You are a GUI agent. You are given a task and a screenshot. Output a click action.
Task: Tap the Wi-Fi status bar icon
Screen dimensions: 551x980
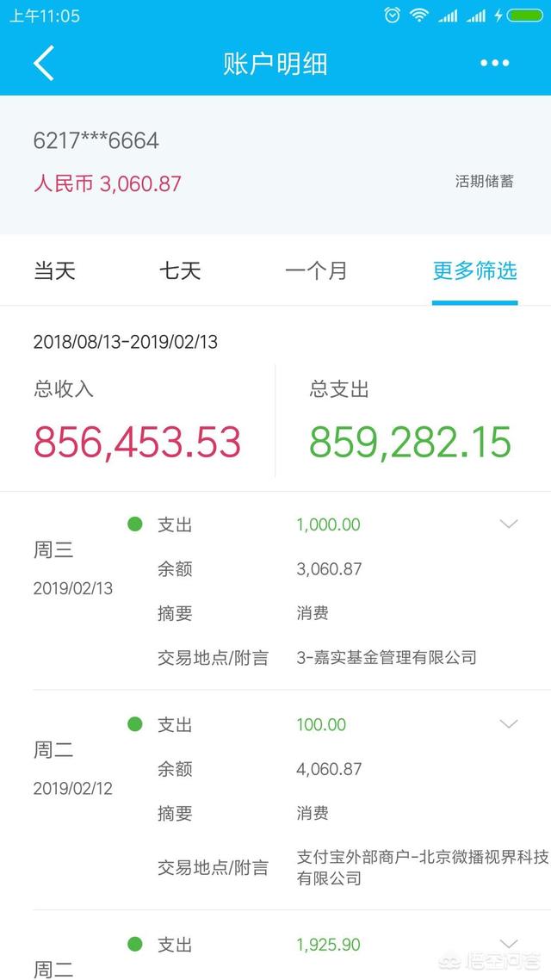coord(419,16)
